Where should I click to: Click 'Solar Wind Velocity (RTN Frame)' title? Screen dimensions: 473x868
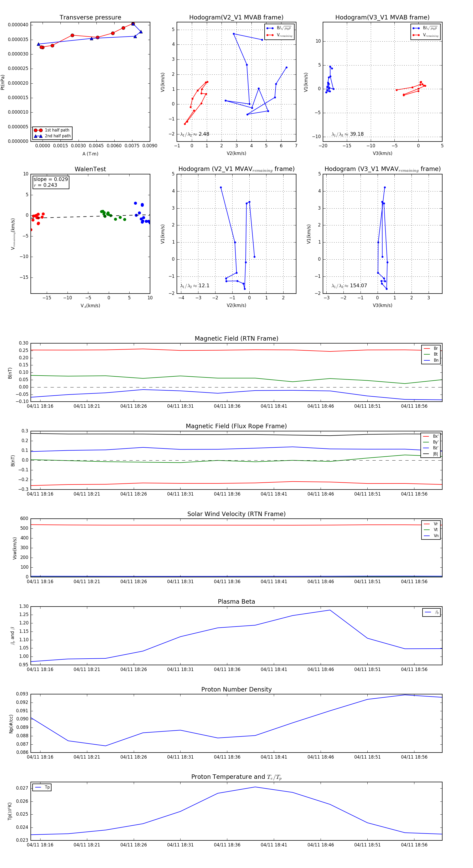[x=236, y=514]
